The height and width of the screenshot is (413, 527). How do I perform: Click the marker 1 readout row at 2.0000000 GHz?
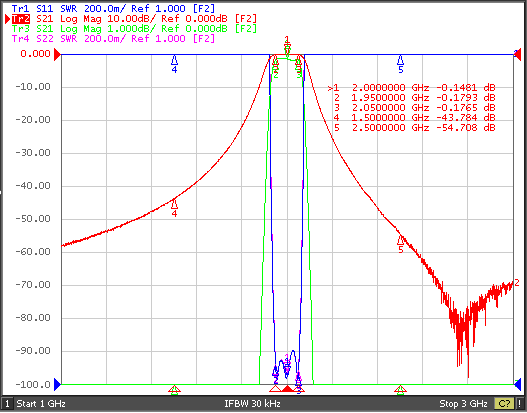pyautogui.click(x=411, y=88)
